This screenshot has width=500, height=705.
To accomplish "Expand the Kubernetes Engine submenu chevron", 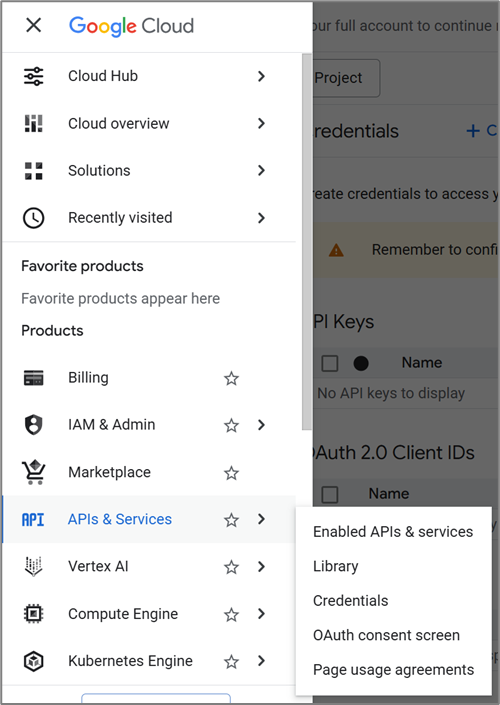I will [x=261, y=661].
